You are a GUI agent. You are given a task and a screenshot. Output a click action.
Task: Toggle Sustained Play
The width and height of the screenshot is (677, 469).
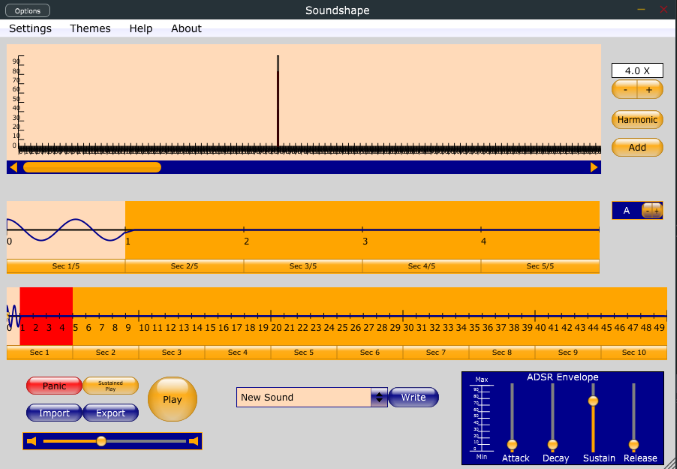(111, 386)
